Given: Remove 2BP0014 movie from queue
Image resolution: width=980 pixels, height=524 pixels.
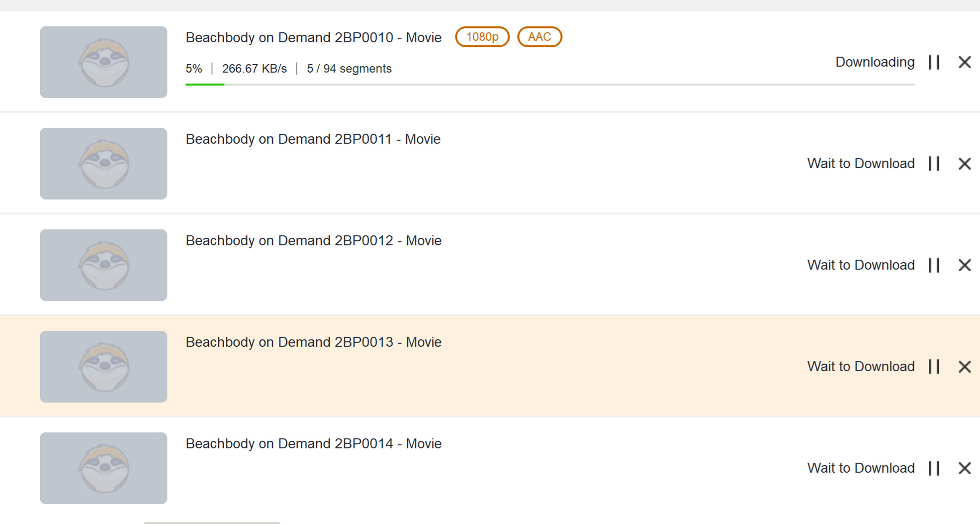Looking at the screenshot, I should coord(964,468).
